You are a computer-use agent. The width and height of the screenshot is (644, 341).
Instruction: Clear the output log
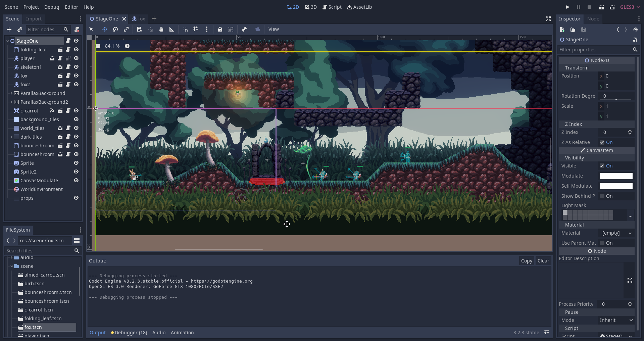pos(543,261)
